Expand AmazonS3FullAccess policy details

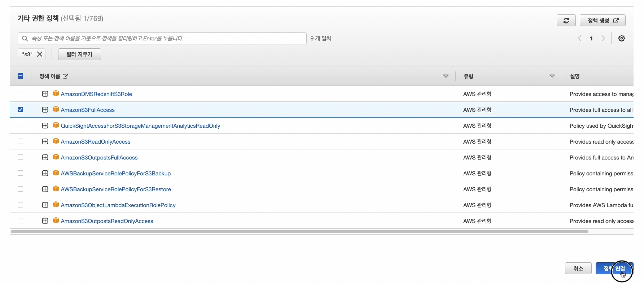(45, 110)
